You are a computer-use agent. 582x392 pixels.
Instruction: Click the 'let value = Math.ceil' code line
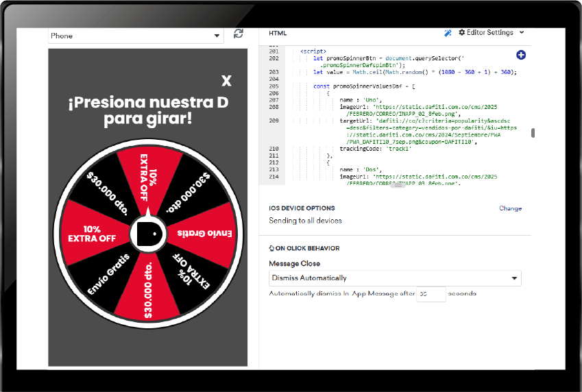415,72
